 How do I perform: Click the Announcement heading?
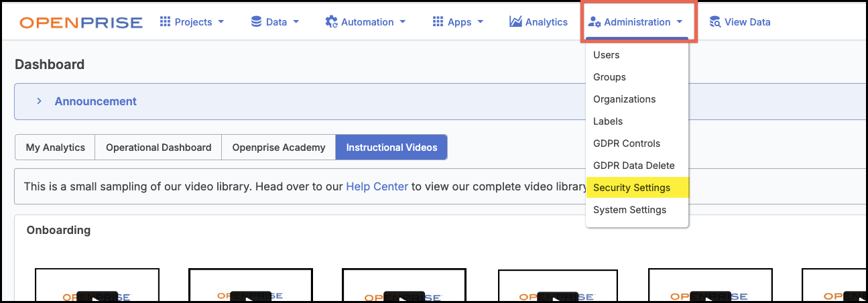95,101
